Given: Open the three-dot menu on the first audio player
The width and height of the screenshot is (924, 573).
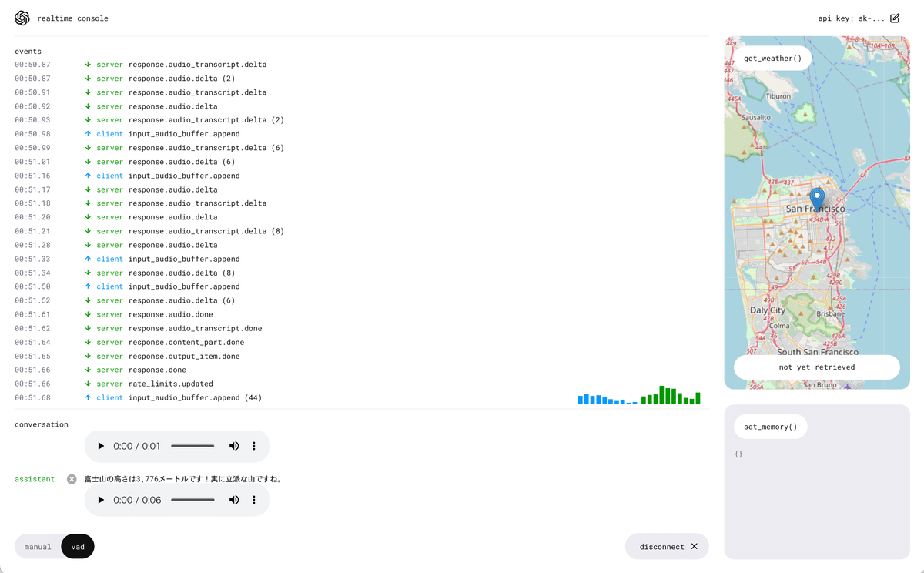Looking at the screenshot, I should pyautogui.click(x=254, y=445).
